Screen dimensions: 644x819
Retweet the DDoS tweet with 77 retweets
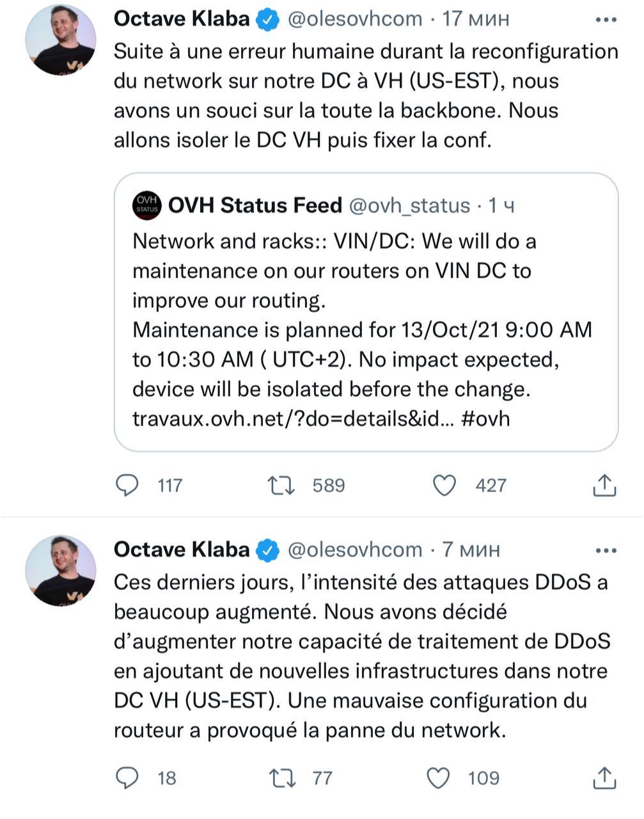[281, 778]
